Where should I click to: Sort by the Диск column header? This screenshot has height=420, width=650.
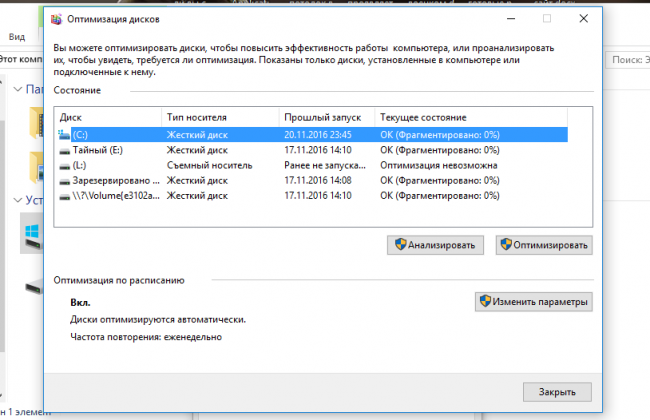pos(108,117)
